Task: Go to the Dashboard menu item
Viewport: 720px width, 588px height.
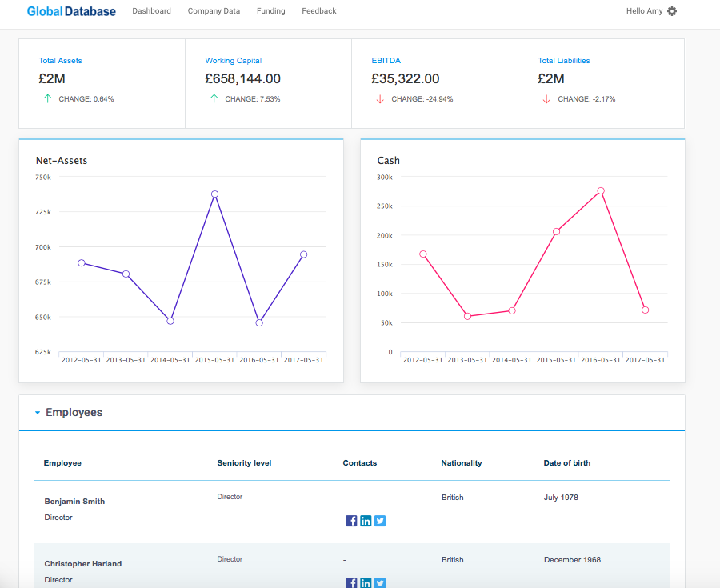Action: [151, 11]
